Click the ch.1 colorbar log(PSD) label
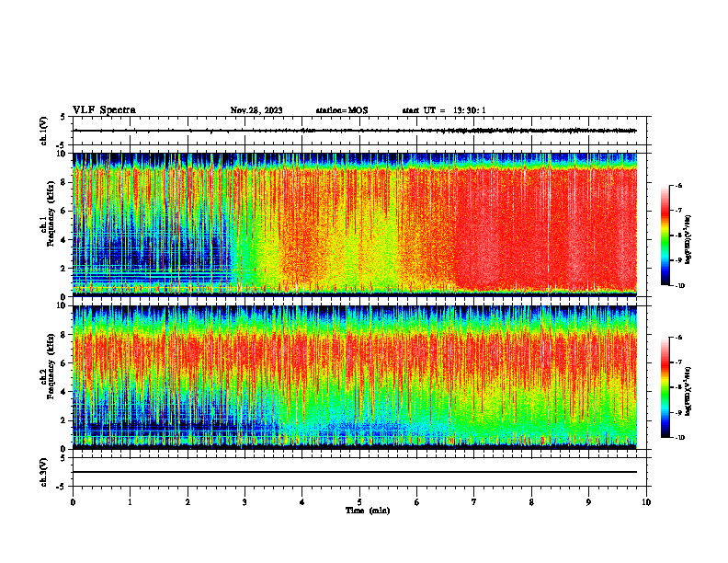Viewport: 728px width, 563px height. tap(688, 239)
